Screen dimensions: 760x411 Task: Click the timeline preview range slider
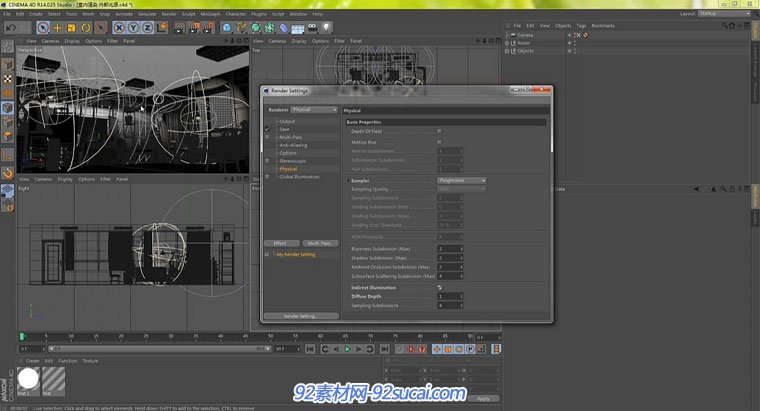coord(160,349)
